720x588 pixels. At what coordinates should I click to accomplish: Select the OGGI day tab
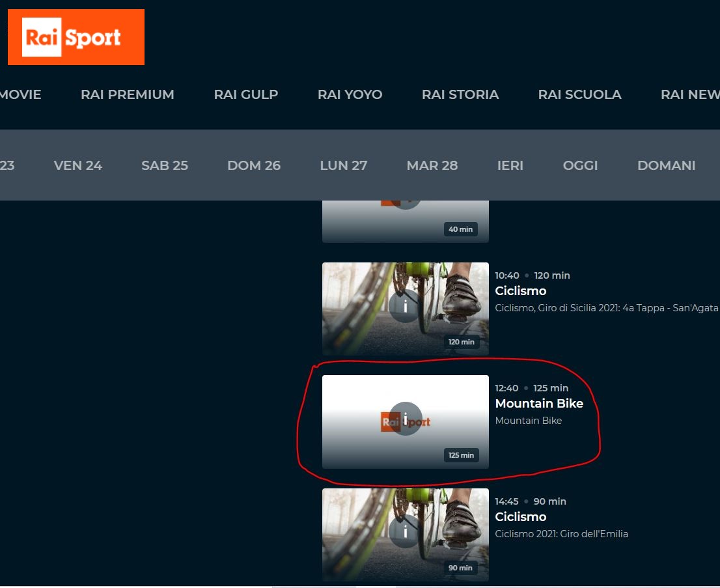pos(581,165)
